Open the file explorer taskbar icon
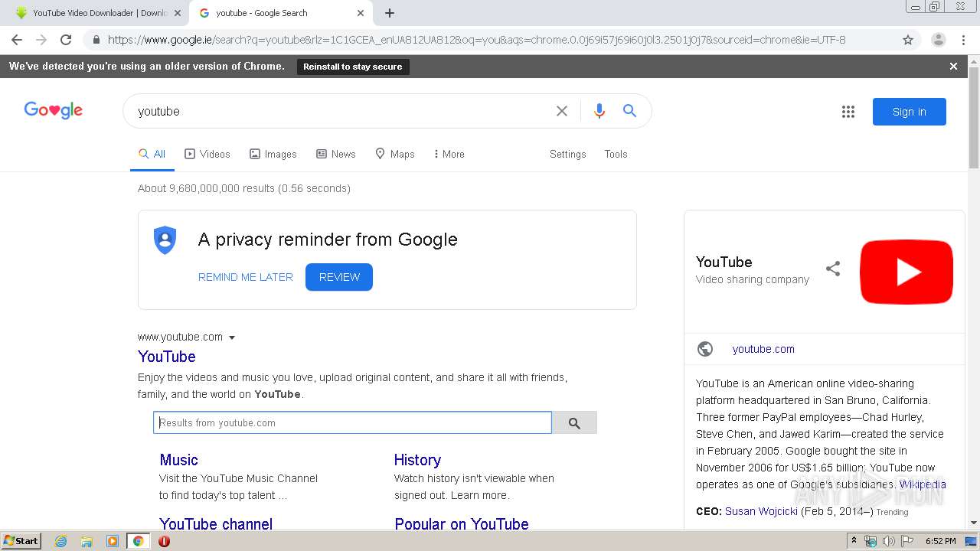 (x=87, y=541)
